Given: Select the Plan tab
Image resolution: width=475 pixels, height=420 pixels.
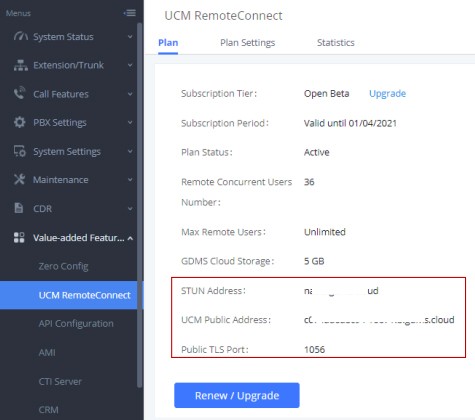Looking at the screenshot, I should [x=168, y=43].
